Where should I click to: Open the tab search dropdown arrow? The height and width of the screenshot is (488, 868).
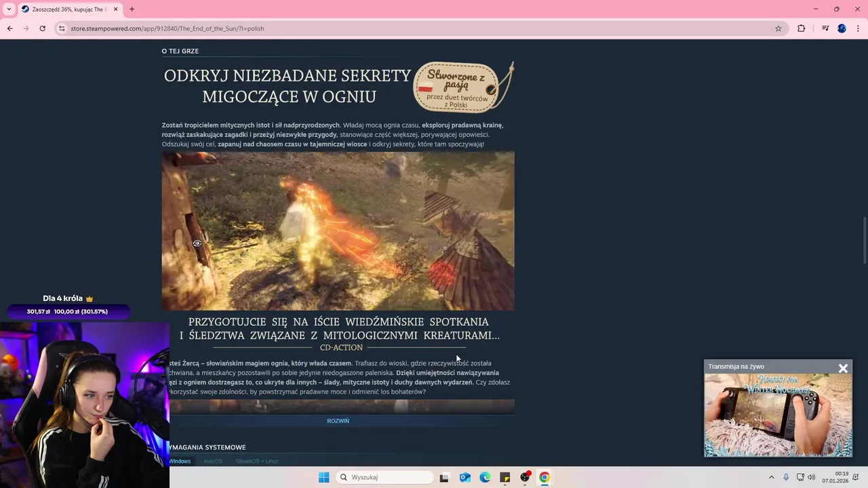(x=9, y=9)
